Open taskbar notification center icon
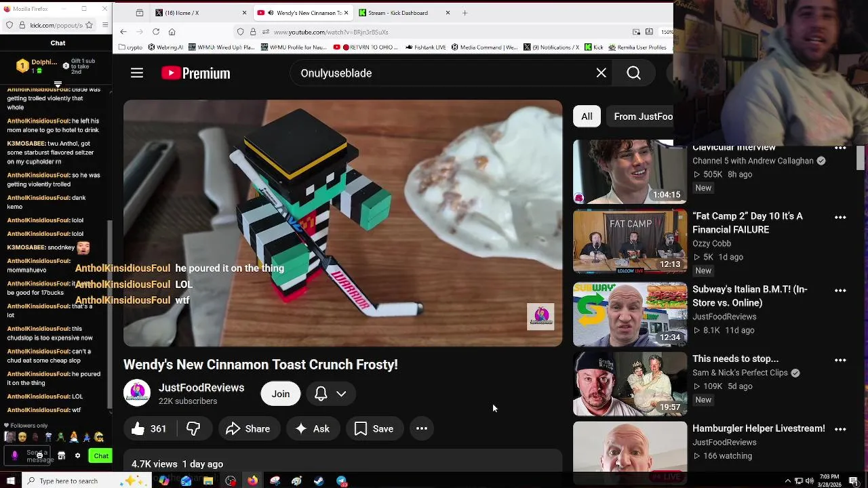 tap(853, 481)
